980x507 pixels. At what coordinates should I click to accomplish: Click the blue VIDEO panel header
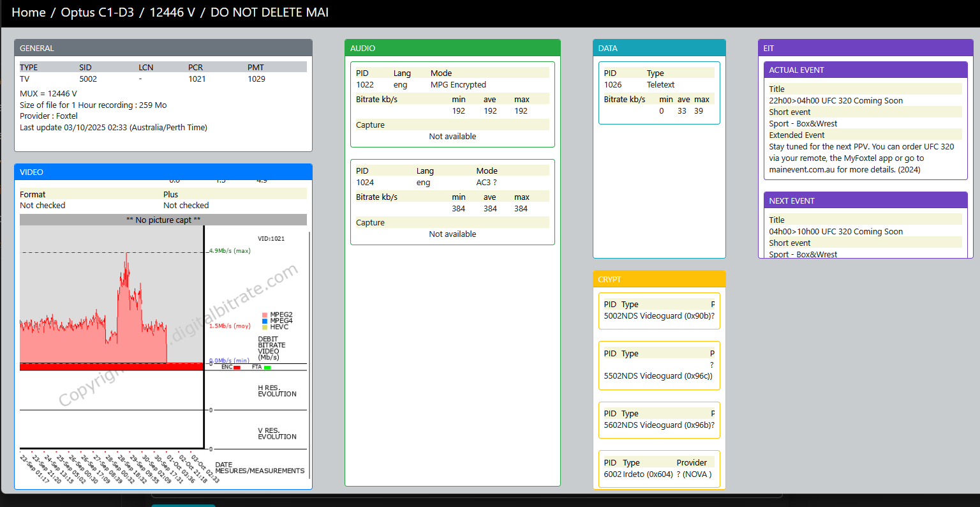(x=163, y=172)
